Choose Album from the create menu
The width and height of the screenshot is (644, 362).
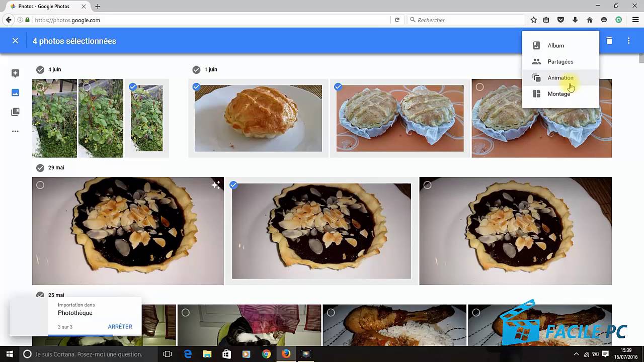click(560, 45)
